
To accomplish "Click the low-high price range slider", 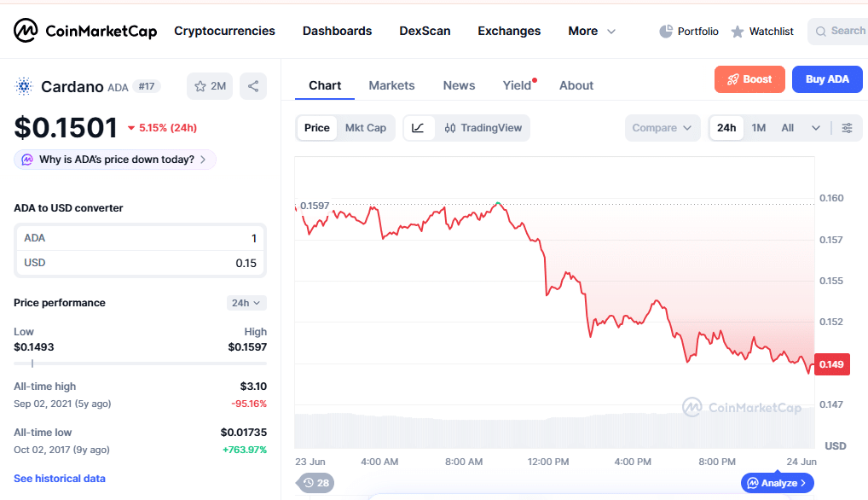I will point(140,363).
